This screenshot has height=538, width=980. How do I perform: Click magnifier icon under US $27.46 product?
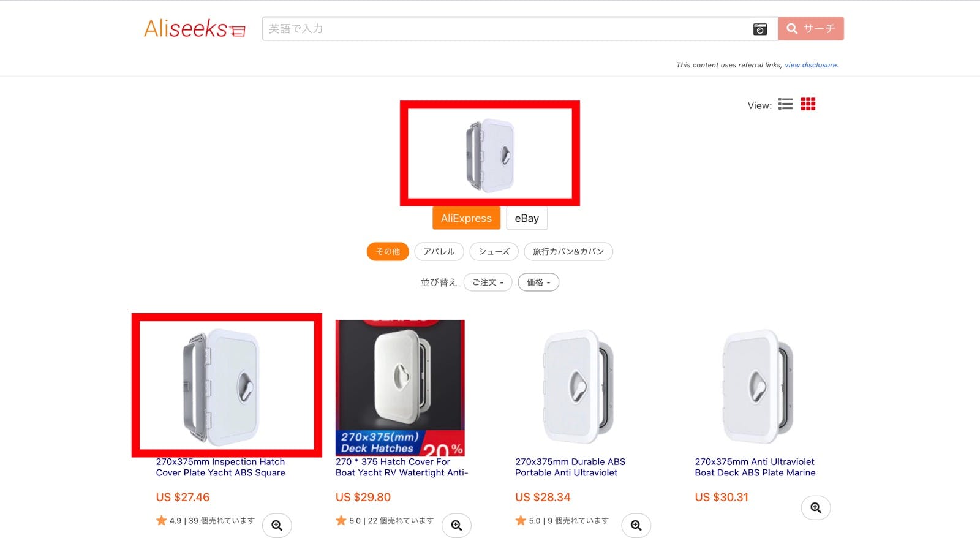coord(277,525)
